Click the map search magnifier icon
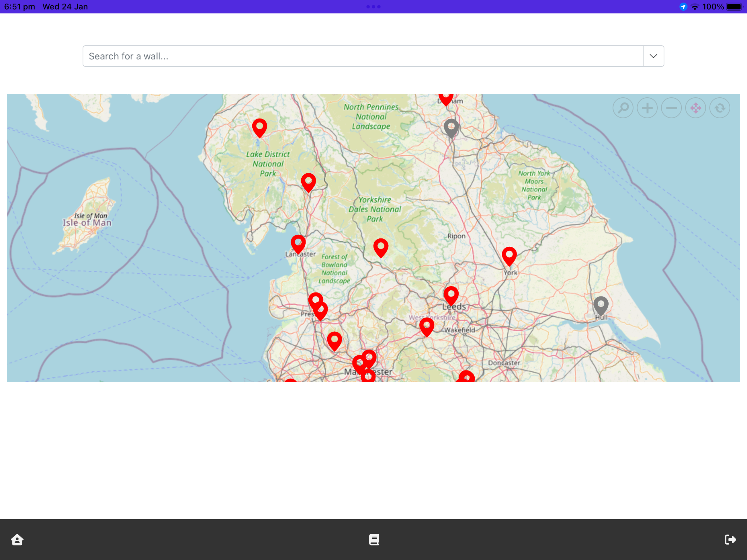 (623, 108)
